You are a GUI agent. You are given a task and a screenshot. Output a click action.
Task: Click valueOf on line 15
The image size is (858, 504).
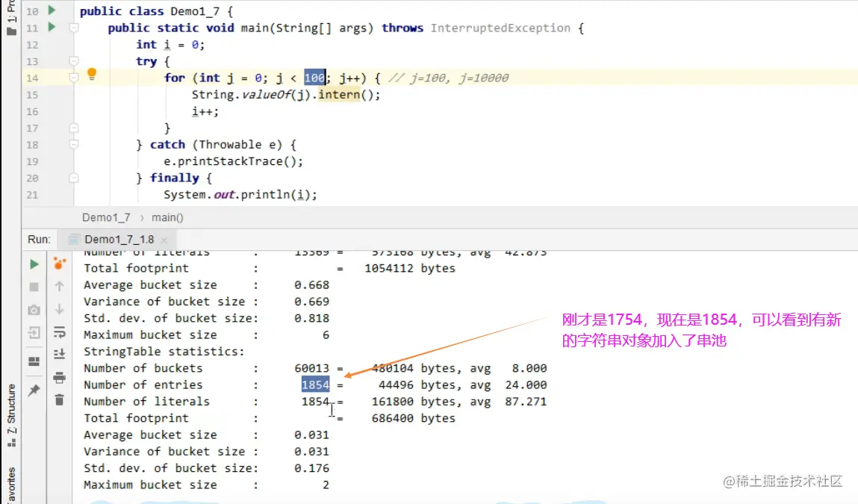tap(267, 95)
